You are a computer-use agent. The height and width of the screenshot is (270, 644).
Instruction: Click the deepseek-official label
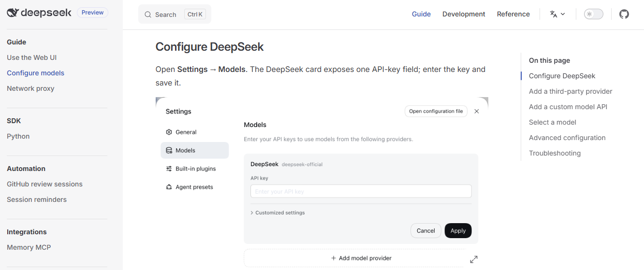pos(302,164)
